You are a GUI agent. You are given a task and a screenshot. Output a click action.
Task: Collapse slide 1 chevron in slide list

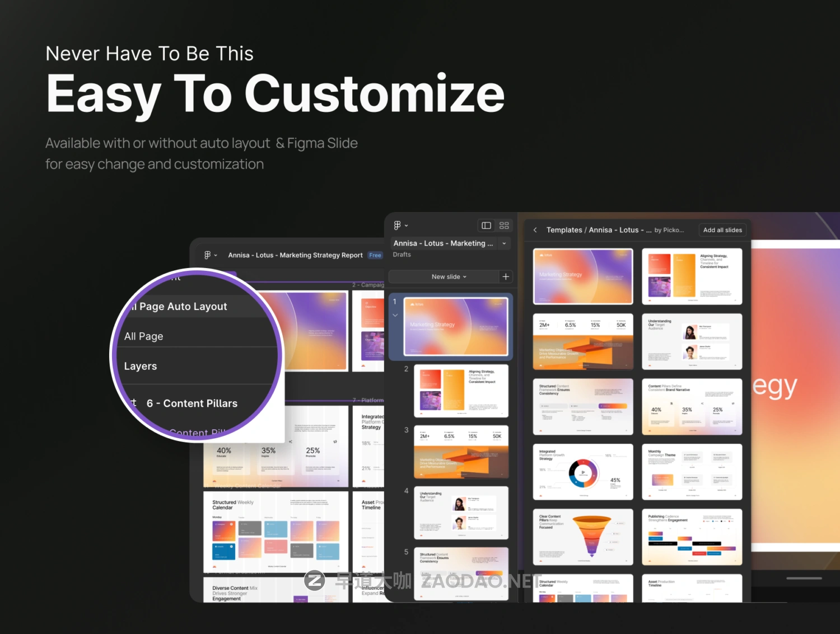point(395,315)
